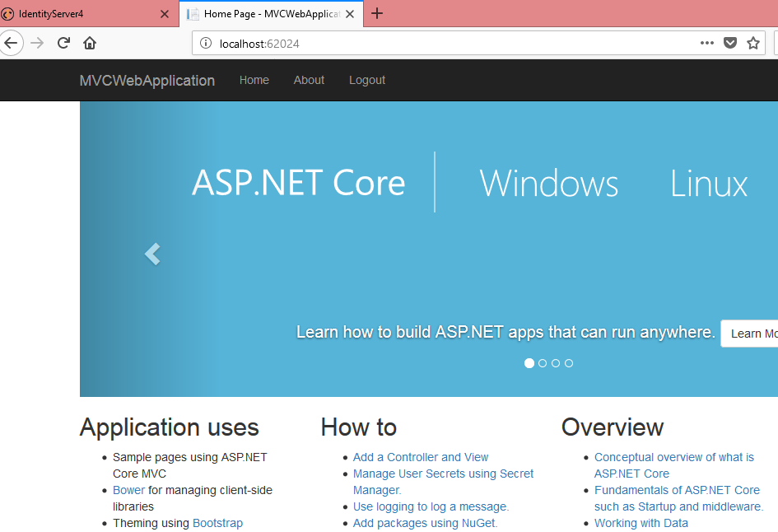The image size is (778, 532).
Task: Open a new tab with the plus icon
Action: tap(377, 13)
